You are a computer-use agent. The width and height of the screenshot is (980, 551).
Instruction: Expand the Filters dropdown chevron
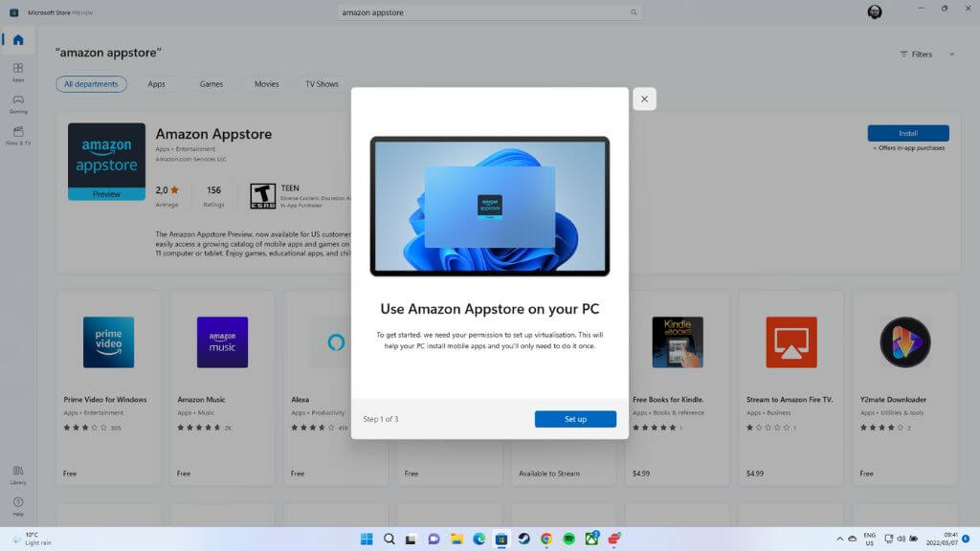952,55
